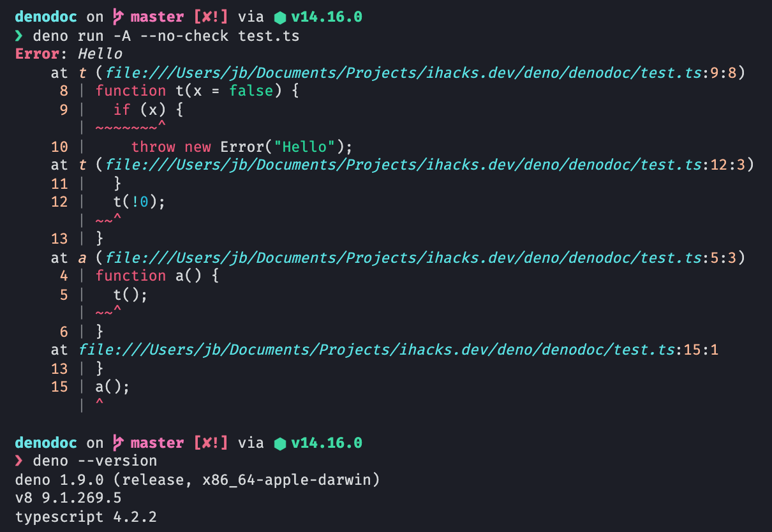This screenshot has width=772, height=532.
Task: Click the code line 'a();' on line 15
Action: [x=113, y=387]
